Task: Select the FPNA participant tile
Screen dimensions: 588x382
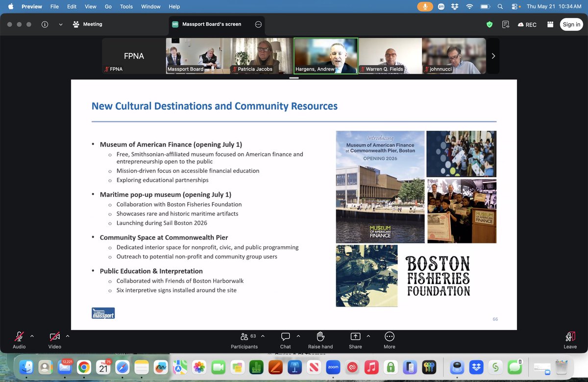Action: [134, 56]
